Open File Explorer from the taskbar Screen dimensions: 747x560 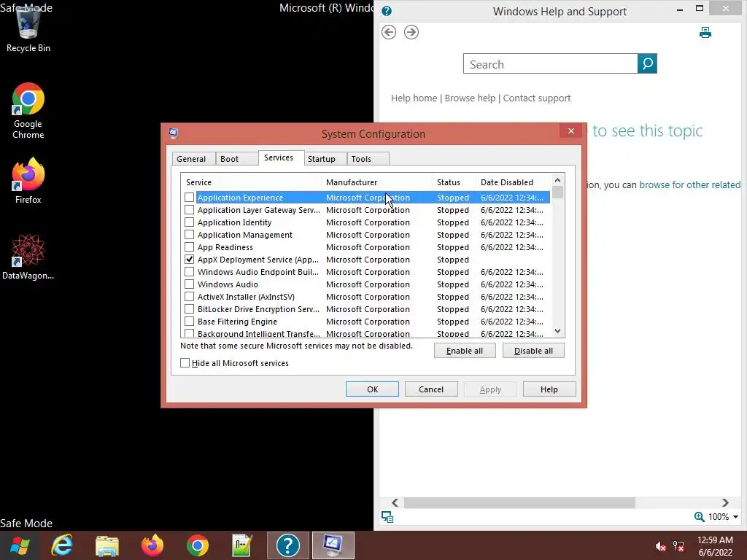107,545
